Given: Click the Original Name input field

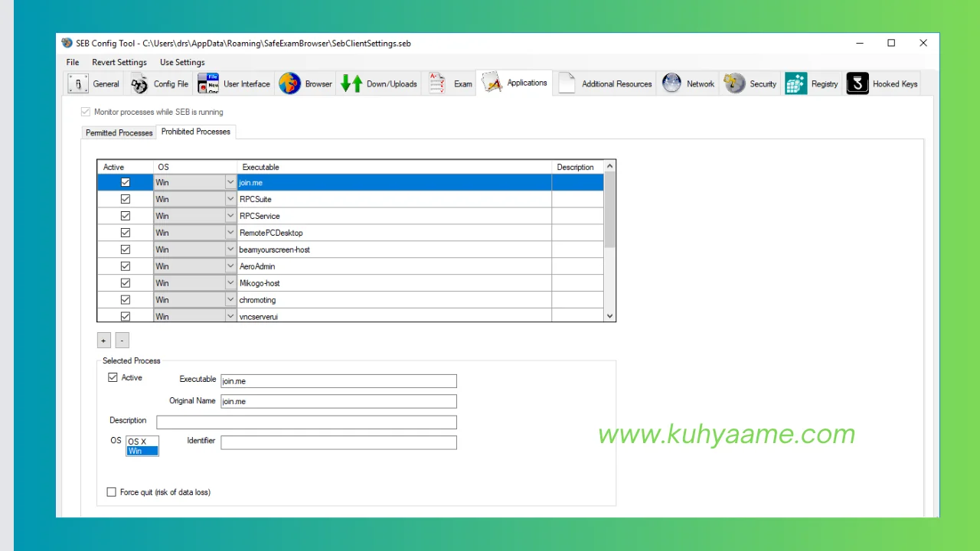Looking at the screenshot, I should [x=338, y=401].
